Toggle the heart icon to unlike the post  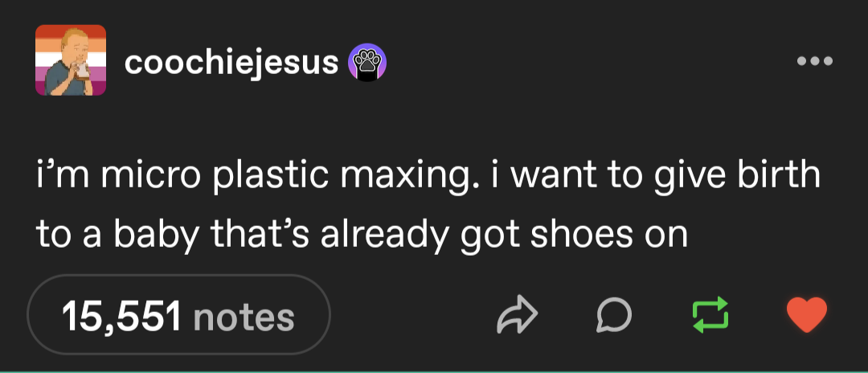pos(805,316)
